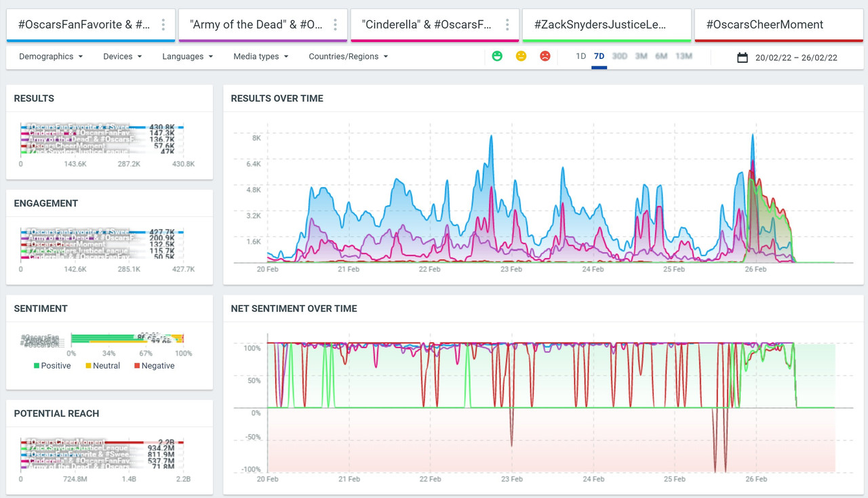Viewport: 868px width, 498px height.
Task: Expand the Devices filter dropdown
Action: click(x=123, y=56)
